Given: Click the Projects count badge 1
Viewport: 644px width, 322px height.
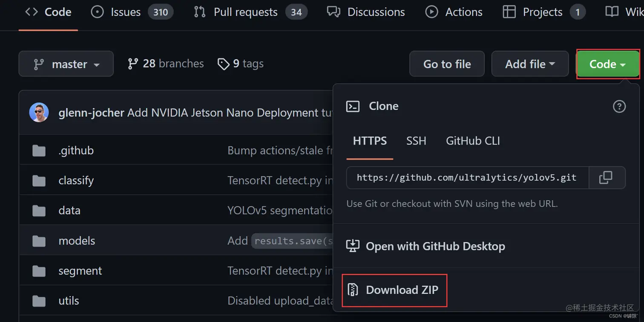Looking at the screenshot, I should (578, 12).
